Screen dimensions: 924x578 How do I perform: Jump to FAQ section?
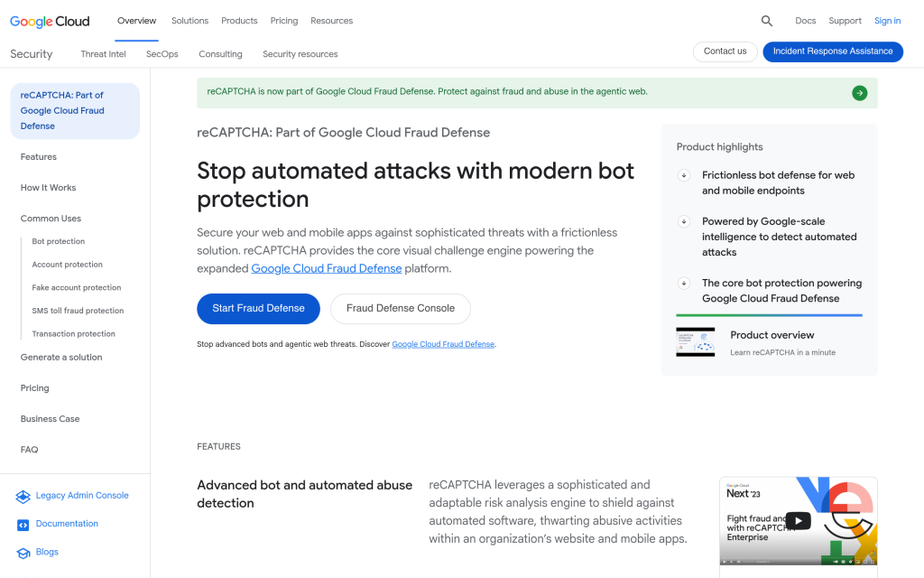pyautogui.click(x=29, y=450)
